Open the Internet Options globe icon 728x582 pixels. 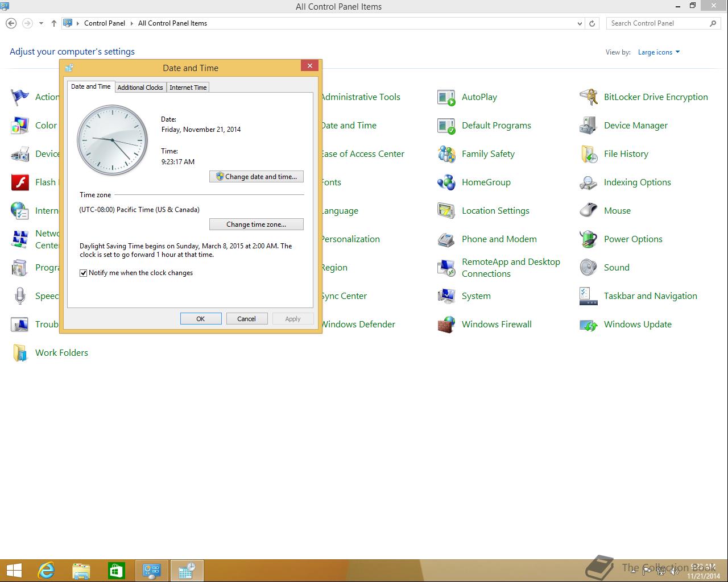[20, 211]
